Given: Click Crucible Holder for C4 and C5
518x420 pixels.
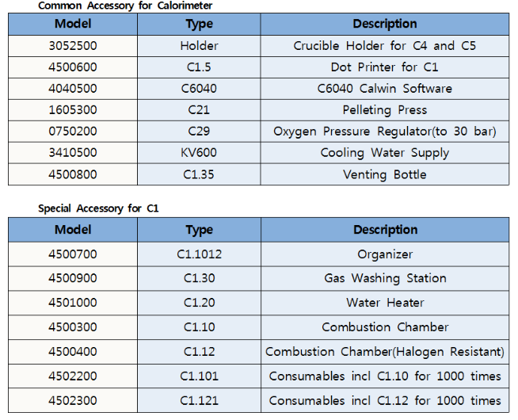Looking at the screenshot, I should [385, 45].
